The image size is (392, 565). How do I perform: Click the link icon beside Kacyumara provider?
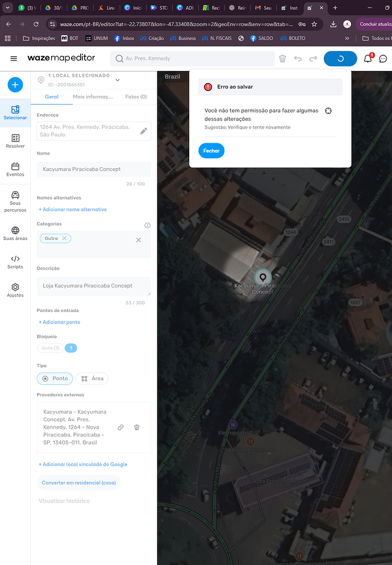120,427
